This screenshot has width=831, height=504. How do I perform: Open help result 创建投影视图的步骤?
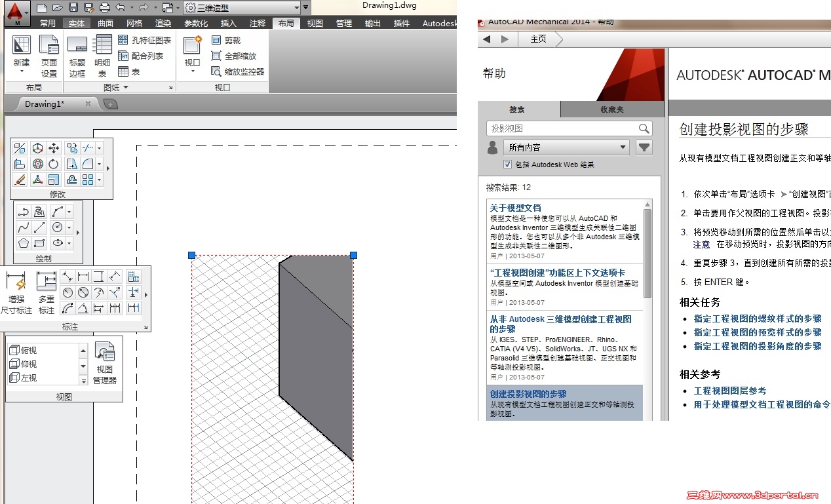pyautogui.click(x=528, y=394)
